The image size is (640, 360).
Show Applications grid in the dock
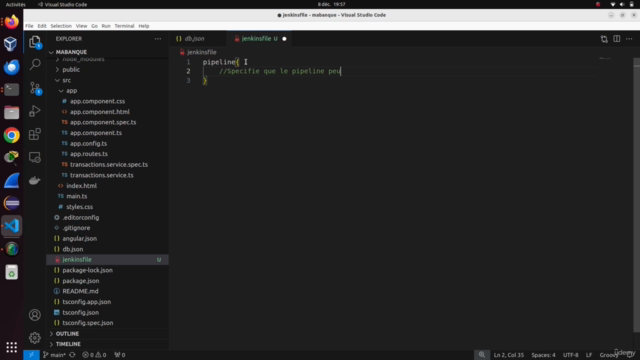coord(11,347)
